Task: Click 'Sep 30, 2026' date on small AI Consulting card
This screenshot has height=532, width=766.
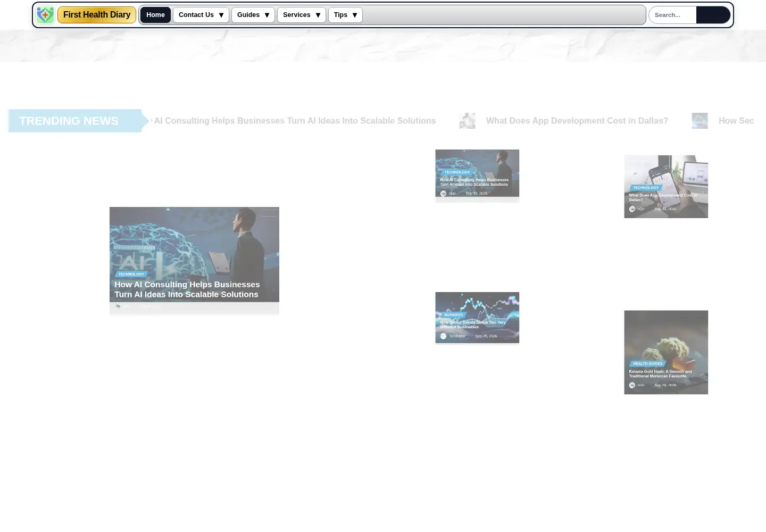Action: click(477, 194)
